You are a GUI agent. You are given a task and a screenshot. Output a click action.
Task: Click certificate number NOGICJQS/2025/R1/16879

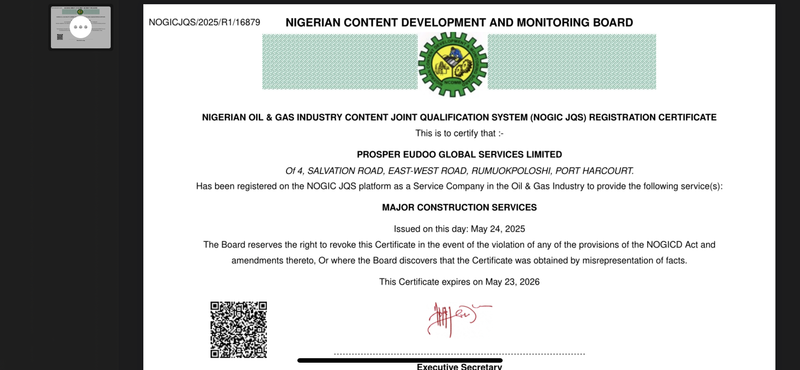[204, 22]
